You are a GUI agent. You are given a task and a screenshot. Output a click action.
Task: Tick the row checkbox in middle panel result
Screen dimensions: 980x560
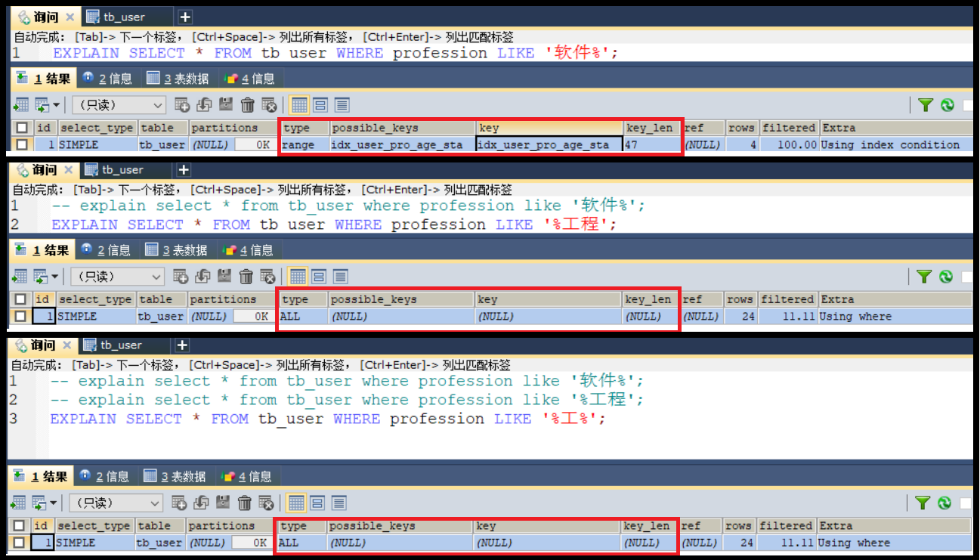pos(20,316)
